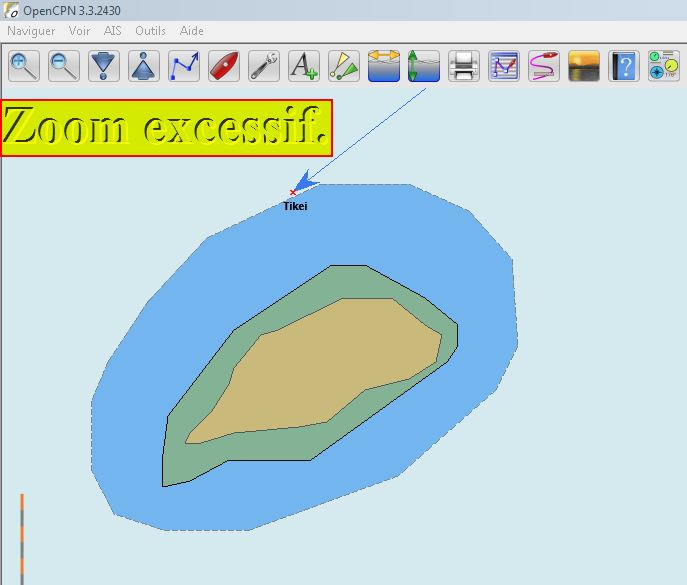Start creating a new route
This screenshot has width=687, height=585.
(x=184, y=67)
